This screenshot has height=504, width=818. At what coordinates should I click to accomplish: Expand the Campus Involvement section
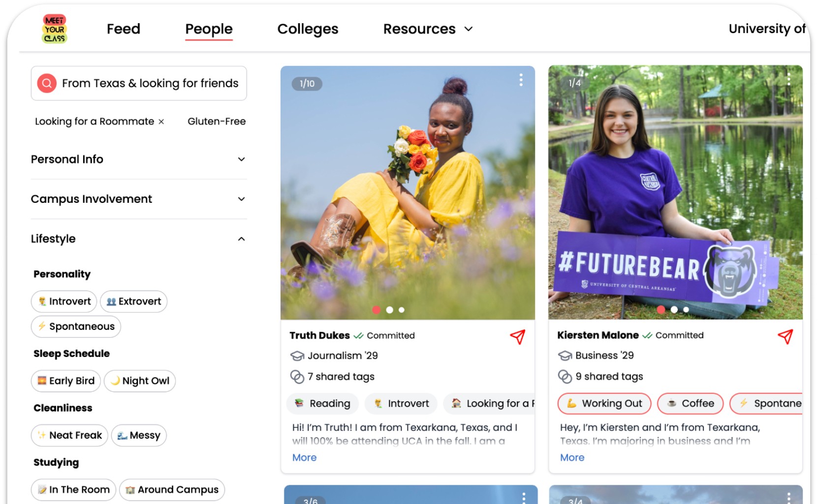point(139,199)
